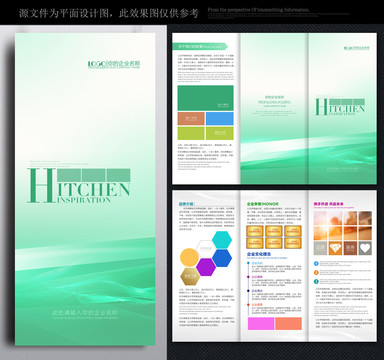
Task: Click the salmon color block
Action: (288, 324)
